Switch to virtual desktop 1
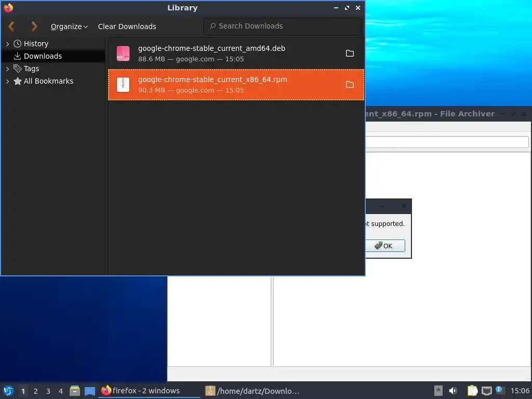532x399 pixels. (23, 391)
